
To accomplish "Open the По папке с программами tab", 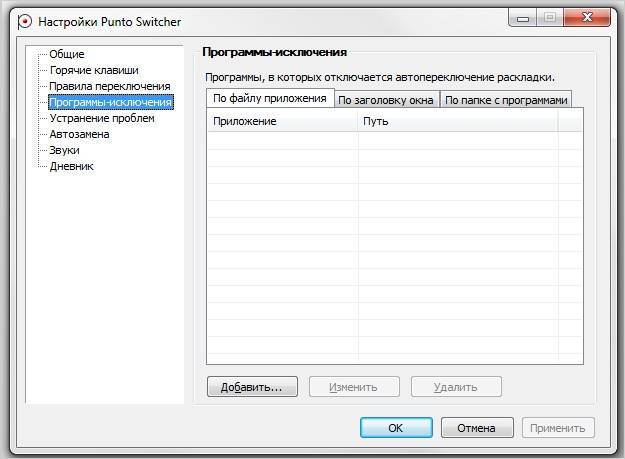I will tap(505, 100).
